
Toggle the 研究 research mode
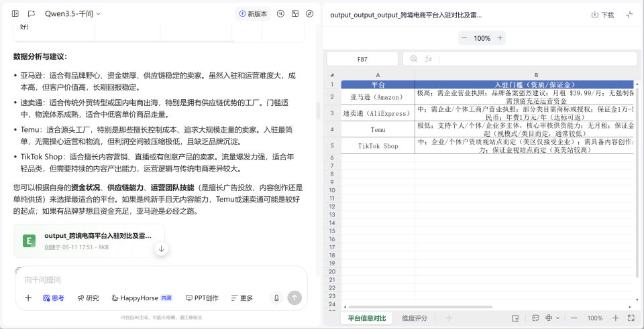coord(89,298)
